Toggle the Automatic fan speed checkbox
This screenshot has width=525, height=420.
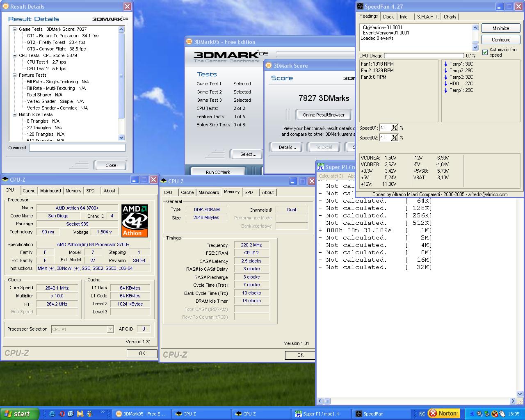(x=485, y=52)
